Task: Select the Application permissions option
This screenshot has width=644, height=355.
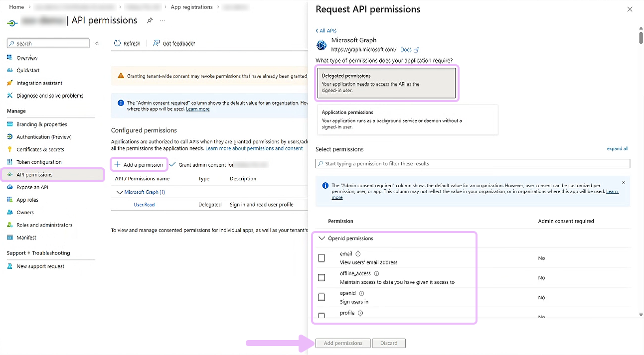Action: [408, 119]
